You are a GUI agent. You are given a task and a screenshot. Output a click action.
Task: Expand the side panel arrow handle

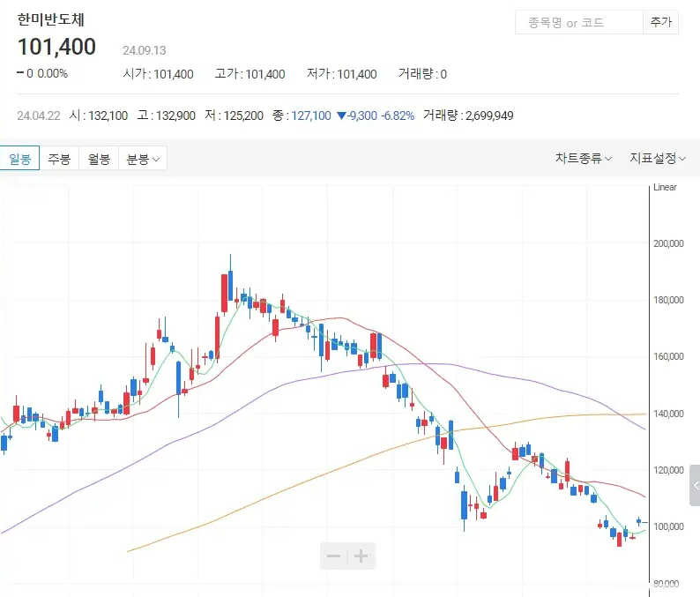click(x=695, y=485)
